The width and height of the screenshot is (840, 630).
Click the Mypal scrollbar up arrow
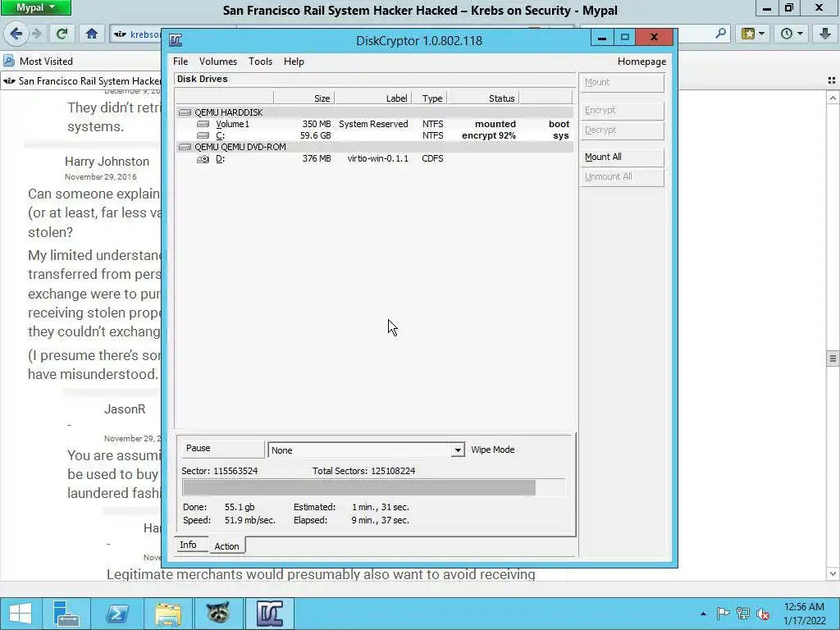[833, 98]
